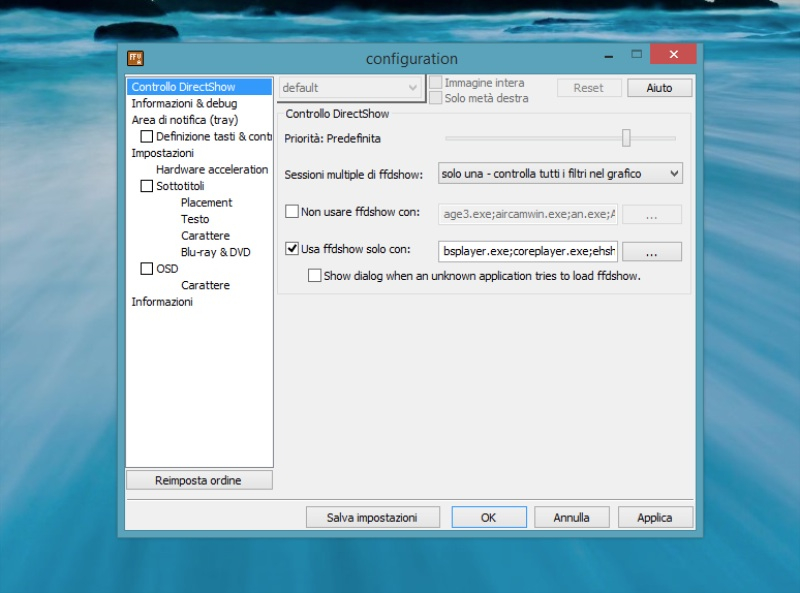
Task: Click the ffdshow icon in title bar
Action: [136, 58]
